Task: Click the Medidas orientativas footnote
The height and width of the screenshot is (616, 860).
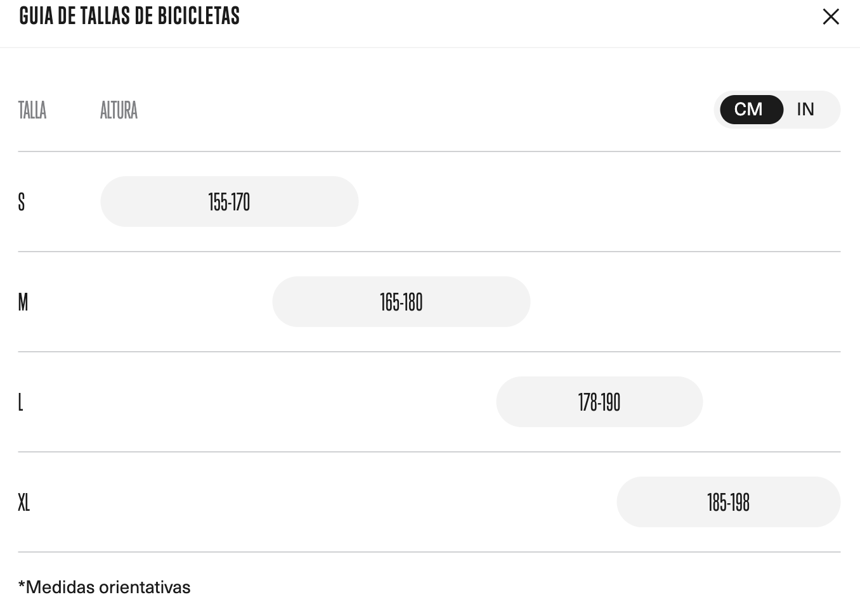Action: (108, 587)
